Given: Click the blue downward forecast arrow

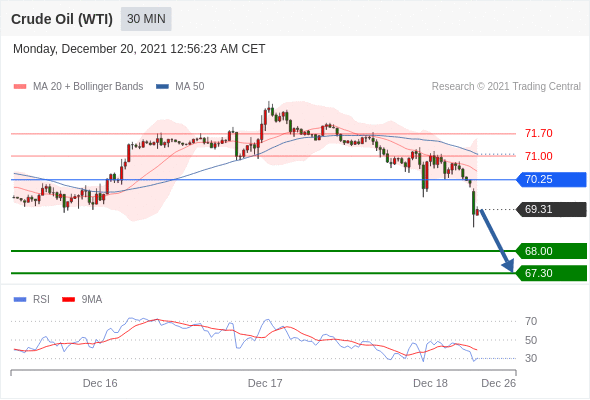Looking at the screenshot, I should (497, 241).
